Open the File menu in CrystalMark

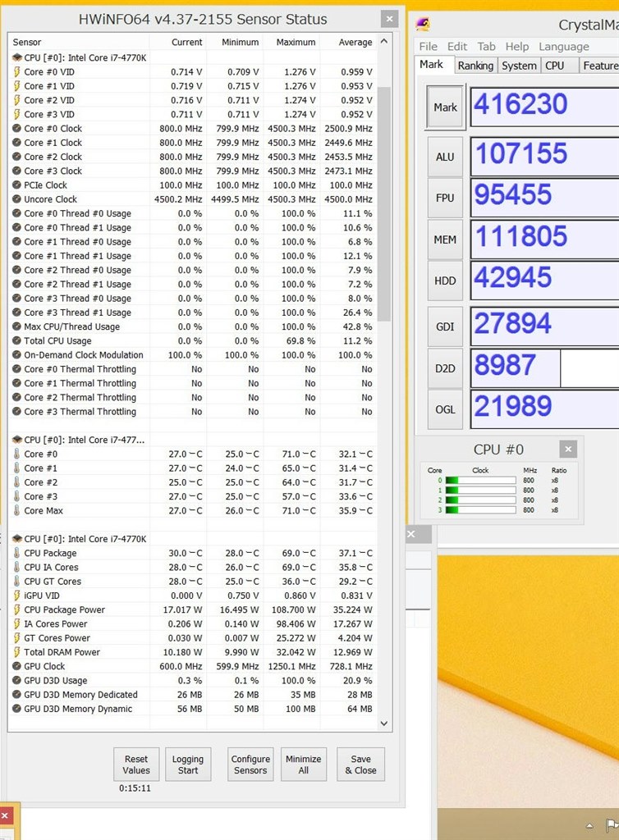click(x=429, y=47)
